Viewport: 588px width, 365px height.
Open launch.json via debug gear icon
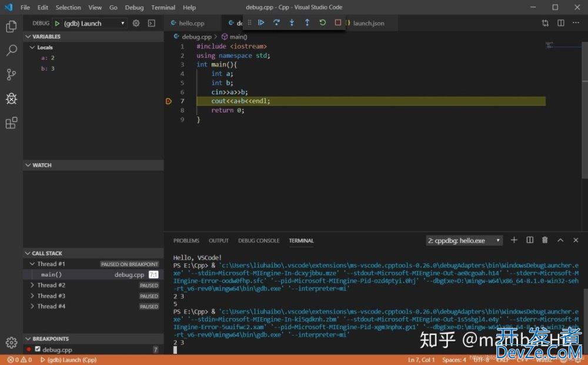pyautogui.click(x=136, y=24)
